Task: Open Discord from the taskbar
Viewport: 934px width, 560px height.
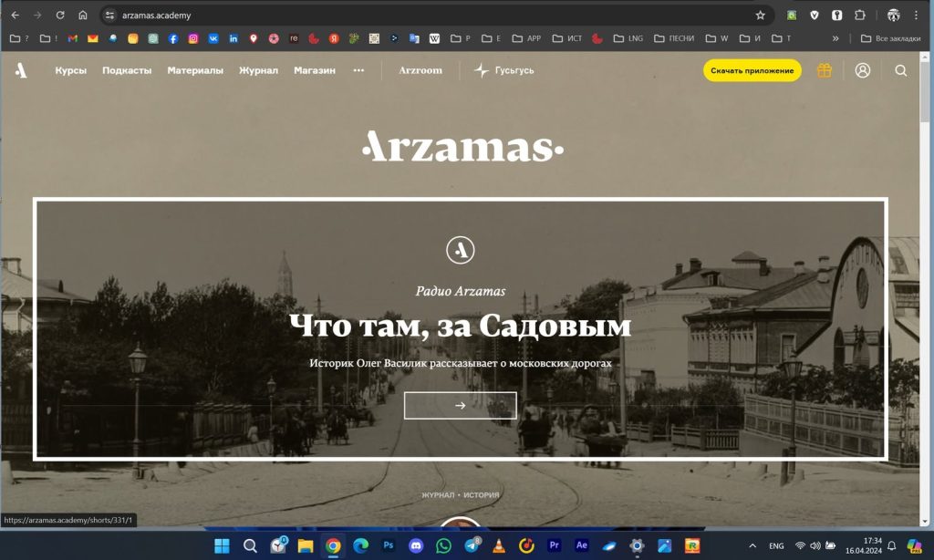Action: click(416, 545)
